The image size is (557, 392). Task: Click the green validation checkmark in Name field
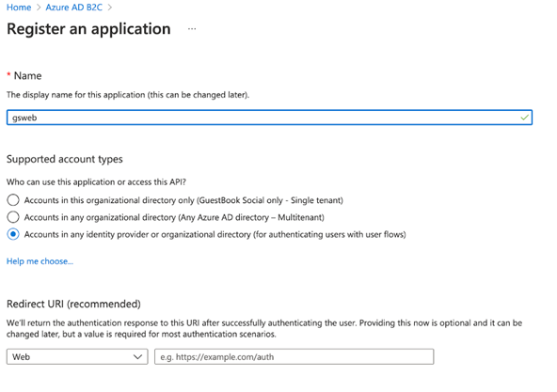click(524, 118)
